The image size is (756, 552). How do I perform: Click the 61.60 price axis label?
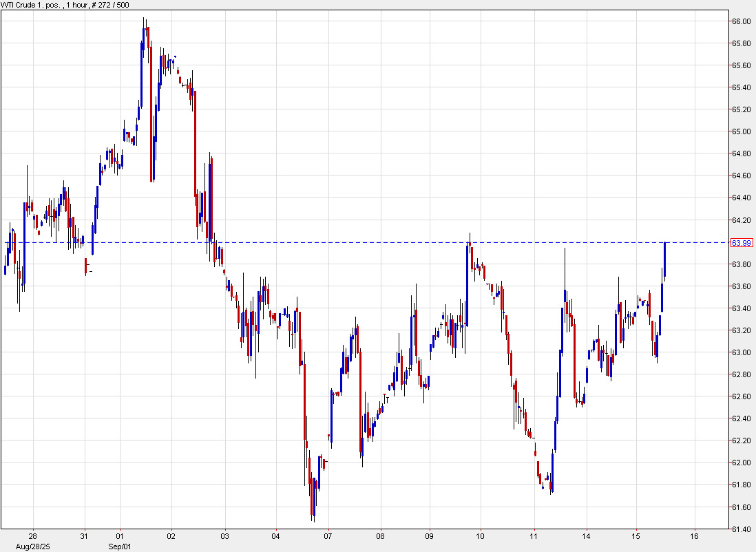point(741,507)
